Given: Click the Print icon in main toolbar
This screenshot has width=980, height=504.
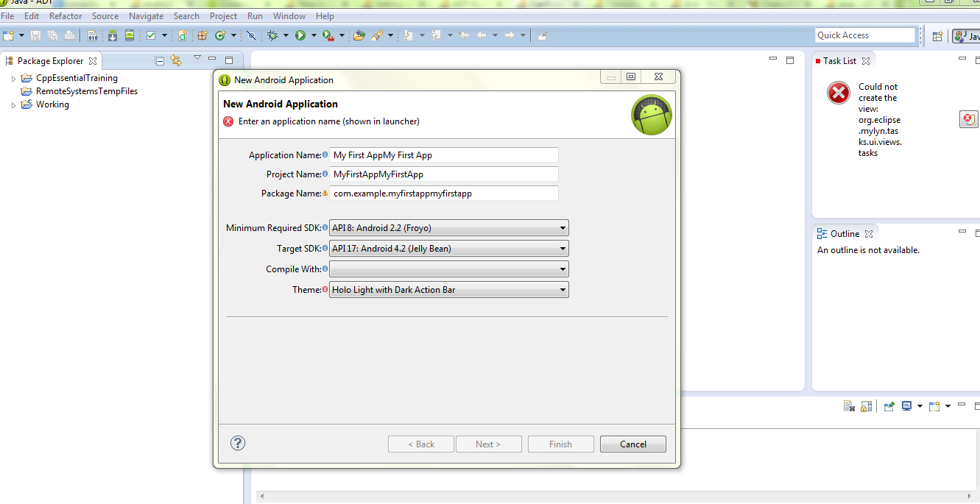Looking at the screenshot, I should 69,35.
